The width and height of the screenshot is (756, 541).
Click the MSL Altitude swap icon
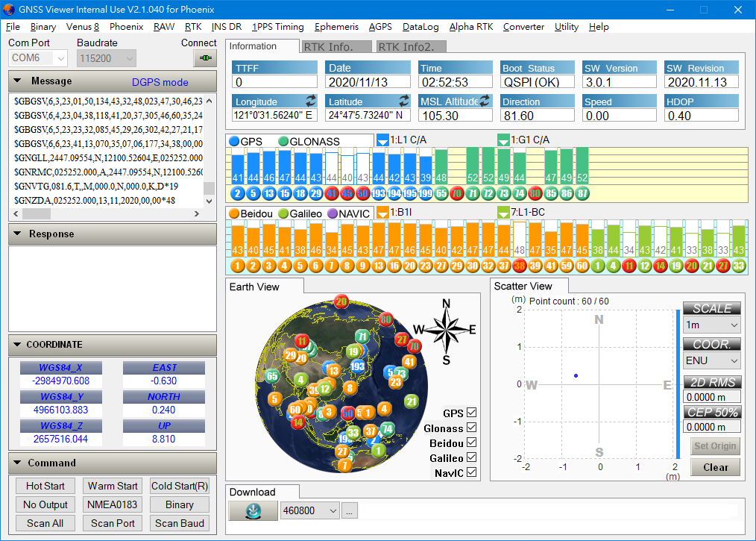point(485,101)
